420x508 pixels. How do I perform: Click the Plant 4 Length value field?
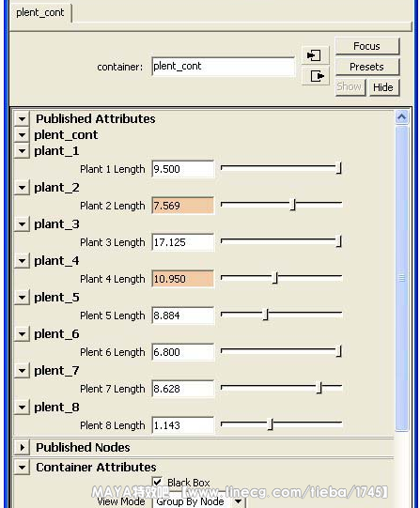coord(183,279)
